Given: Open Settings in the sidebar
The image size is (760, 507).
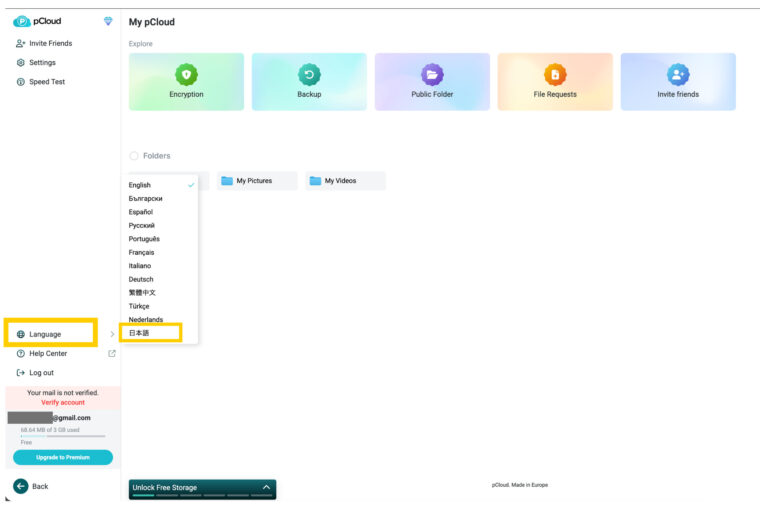Looking at the screenshot, I should pos(42,63).
